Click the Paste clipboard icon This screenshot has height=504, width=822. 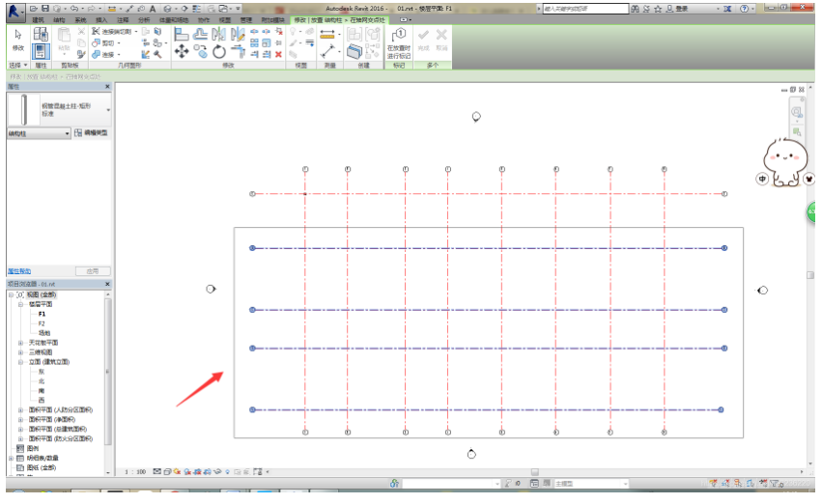click(64, 36)
